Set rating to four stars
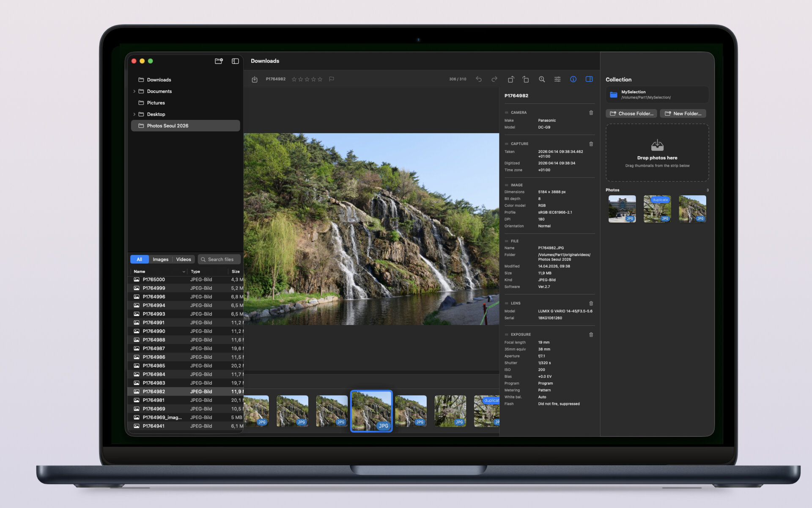The height and width of the screenshot is (508, 812). [313, 79]
